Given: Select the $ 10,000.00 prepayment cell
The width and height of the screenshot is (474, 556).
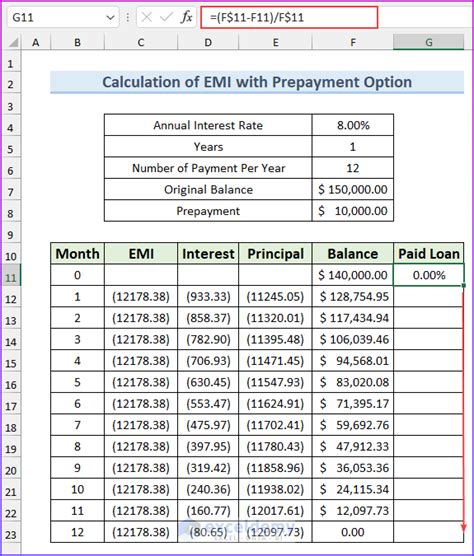Looking at the screenshot, I should click(x=353, y=211).
